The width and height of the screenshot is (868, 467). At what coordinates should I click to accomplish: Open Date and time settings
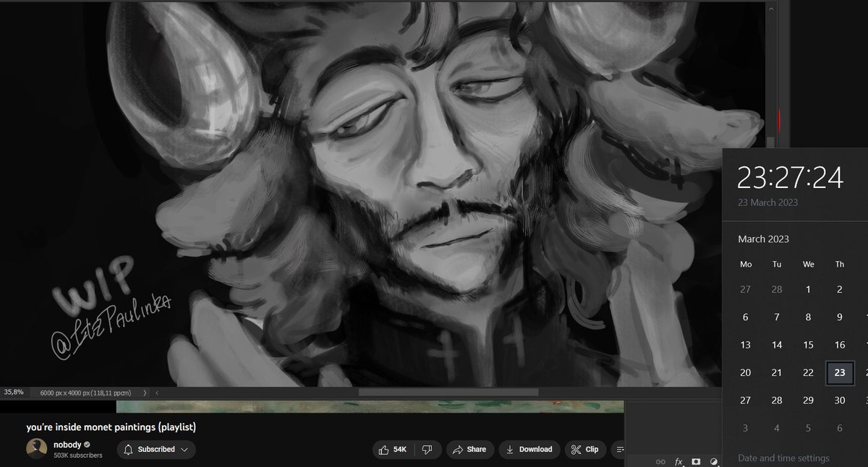[x=783, y=458]
